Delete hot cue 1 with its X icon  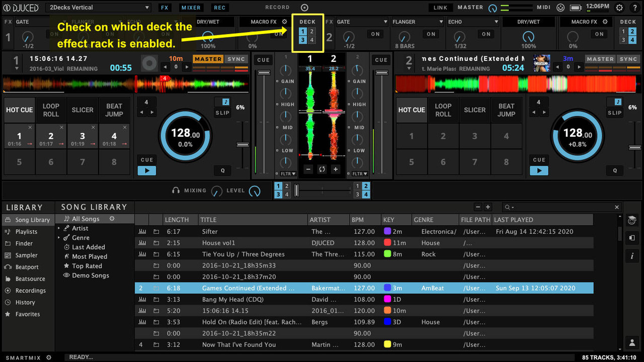[30, 128]
